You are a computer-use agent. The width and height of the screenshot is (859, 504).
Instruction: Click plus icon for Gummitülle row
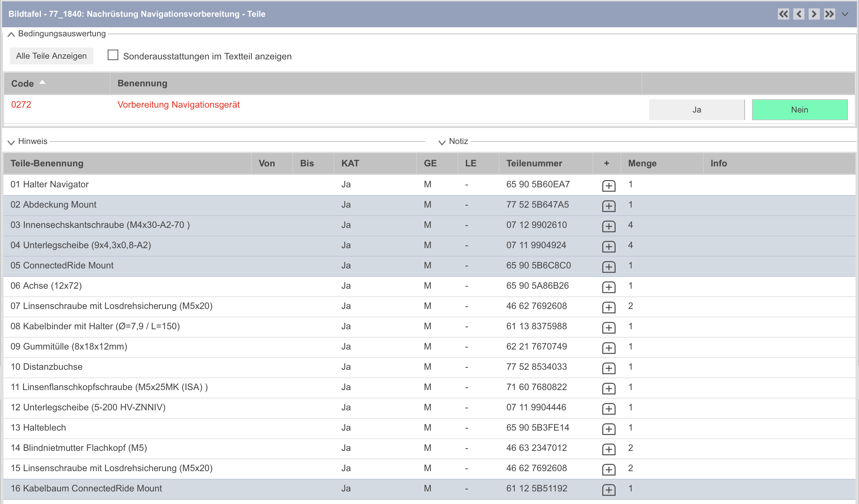(x=609, y=348)
